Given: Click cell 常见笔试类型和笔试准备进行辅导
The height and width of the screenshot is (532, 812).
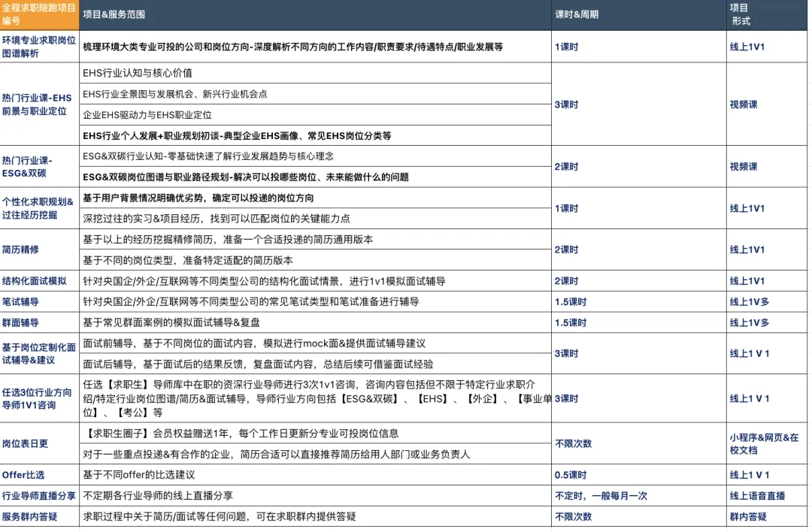Looking at the screenshot, I should [x=315, y=302].
